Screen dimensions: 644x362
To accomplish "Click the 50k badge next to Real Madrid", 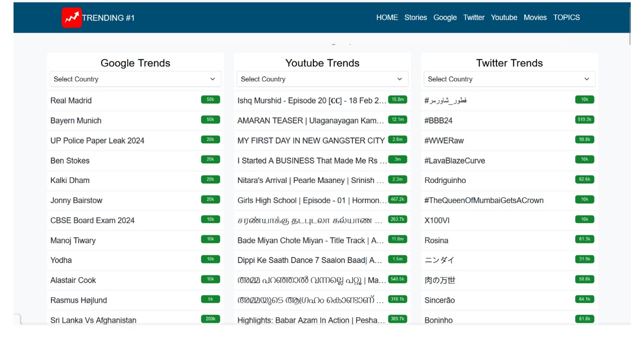I will (210, 100).
